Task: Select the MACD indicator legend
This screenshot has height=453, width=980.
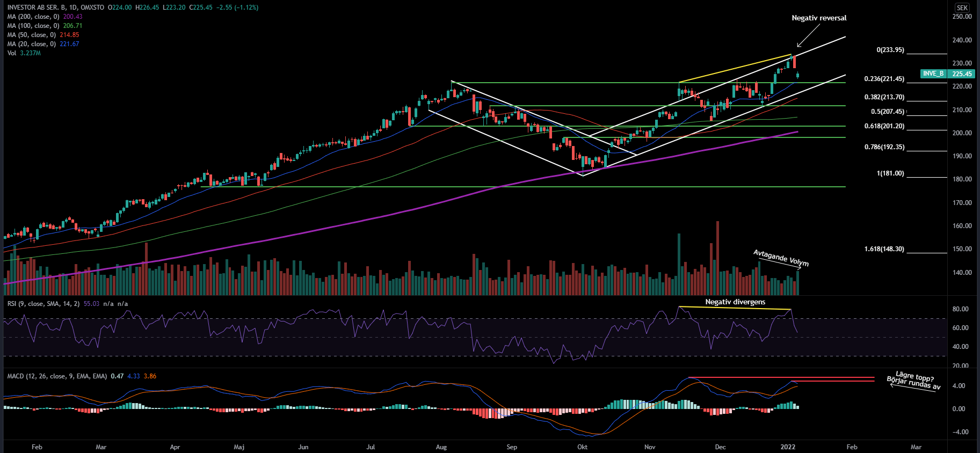Action: click(57, 376)
